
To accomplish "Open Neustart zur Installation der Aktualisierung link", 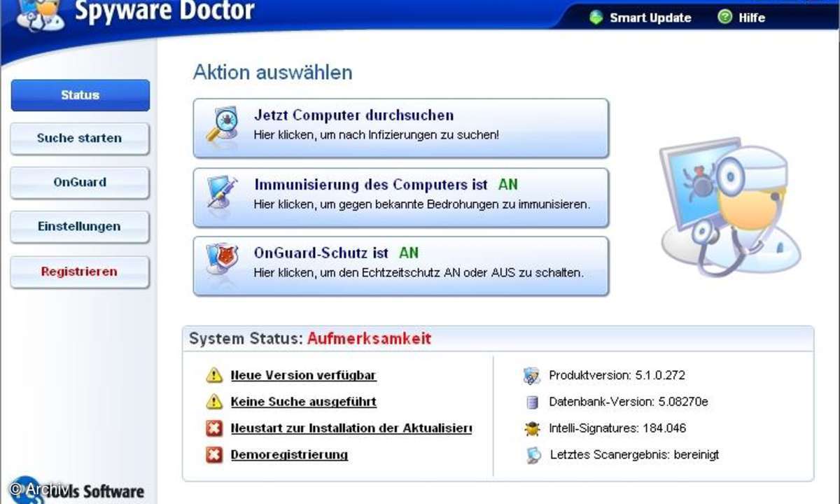I will 351,428.
